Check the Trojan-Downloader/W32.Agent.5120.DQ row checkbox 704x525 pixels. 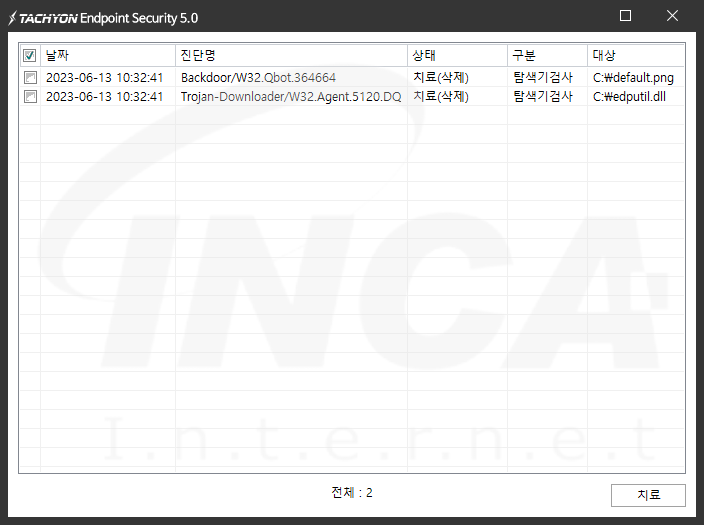tap(30, 97)
